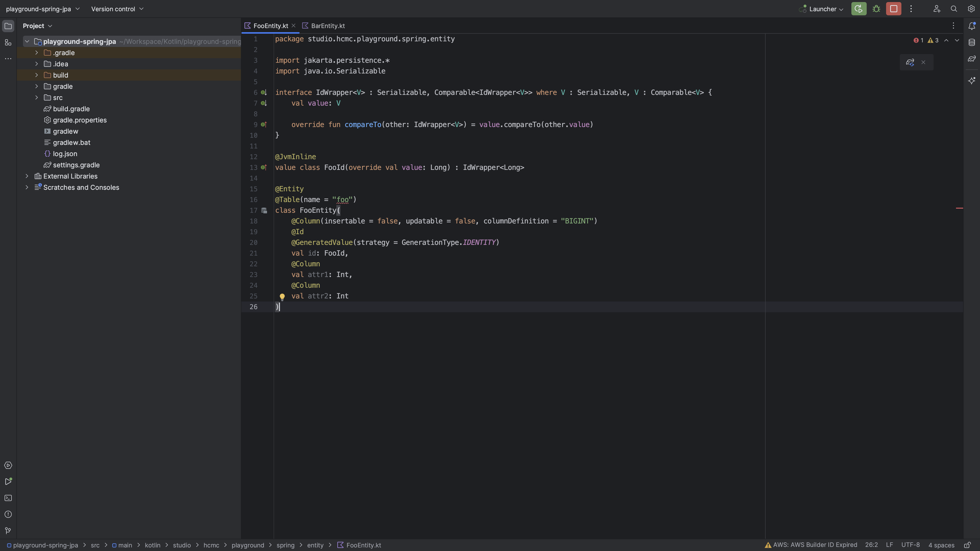Image resolution: width=980 pixels, height=551 pixels.
Task: Stop the running Launcher process
Action: click(x=893, y=9)
